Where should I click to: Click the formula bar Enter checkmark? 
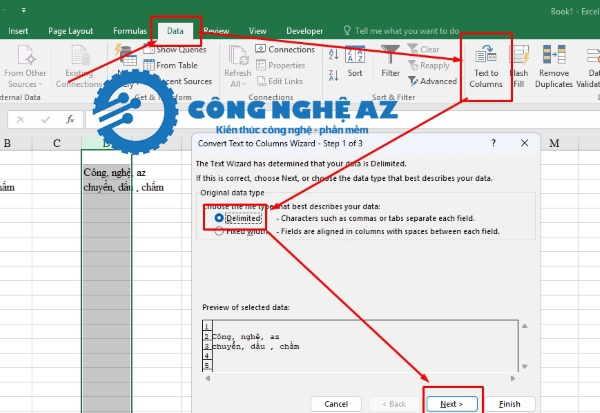[46, 120]
